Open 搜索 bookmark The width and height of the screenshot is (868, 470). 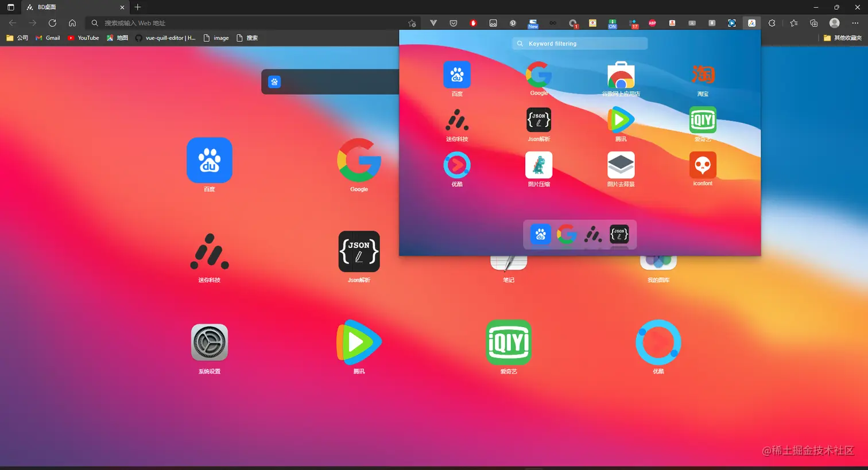pos(247,38)
